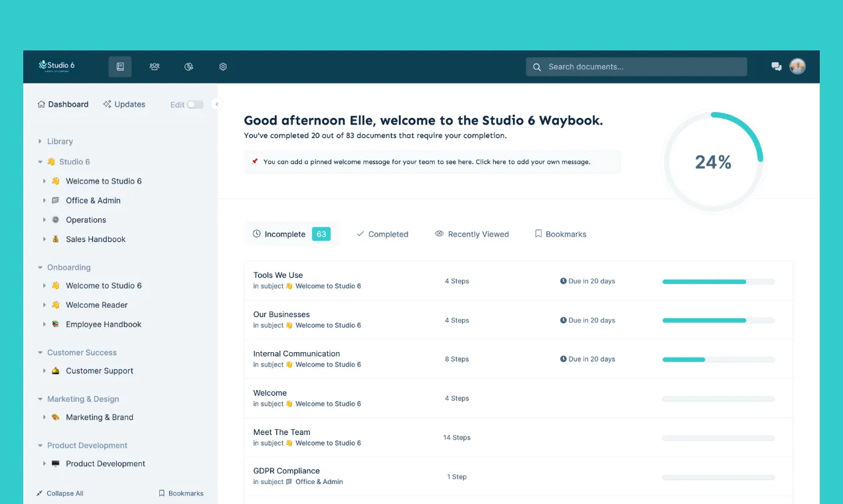Collapse the Studio 6 section
Viewport: 843px width, 504px height.
40,162
